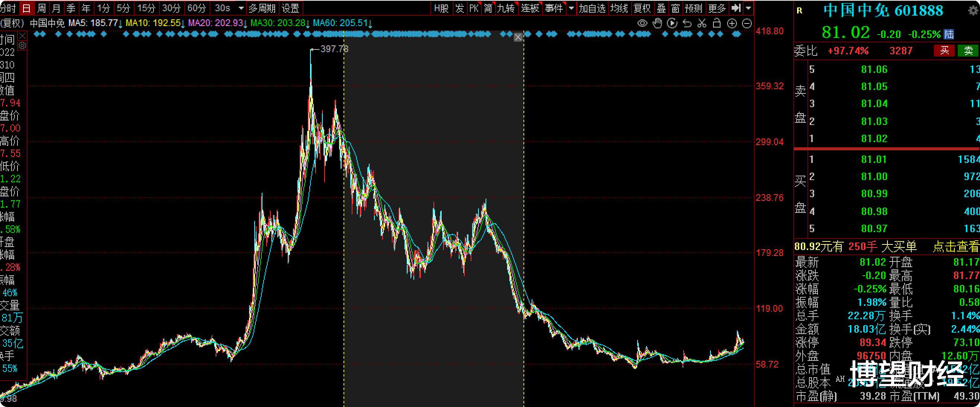980x407 pixels.
Task: Expand the 30s period dropdown arrow
Action: click(241, 8)
